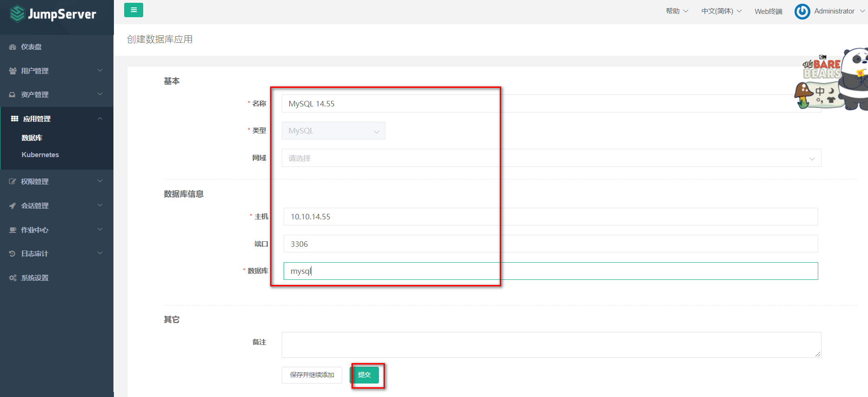Screen dimensions: 868x397
Task: Click the 用户管理 chevron arrow
Action: click(x=100, y=71)
